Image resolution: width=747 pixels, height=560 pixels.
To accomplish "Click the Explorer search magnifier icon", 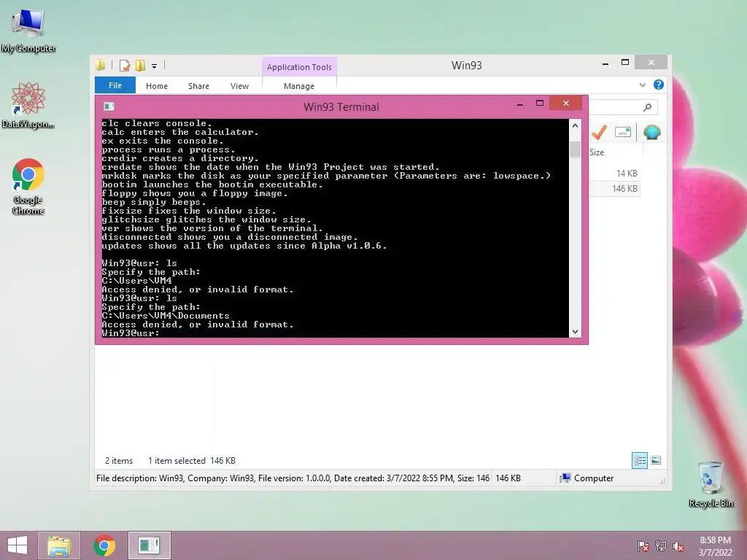I will (x=647, y=108).
